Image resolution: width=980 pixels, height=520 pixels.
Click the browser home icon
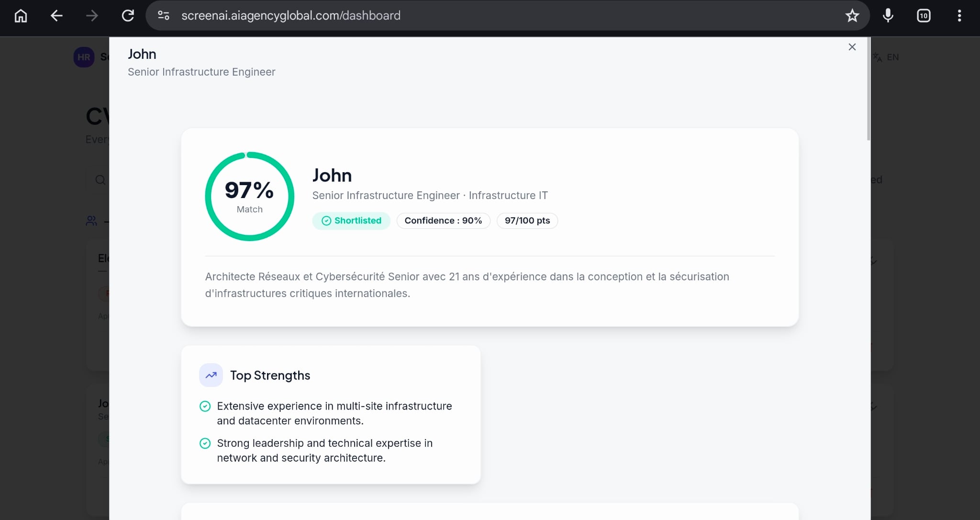[x=21, y=16]
